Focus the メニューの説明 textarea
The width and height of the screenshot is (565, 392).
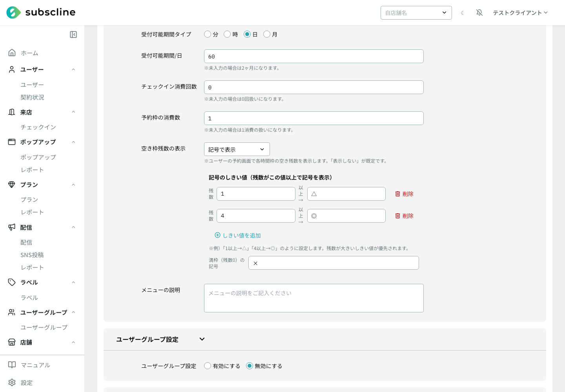pyautogui.click(x=314, y=298)
